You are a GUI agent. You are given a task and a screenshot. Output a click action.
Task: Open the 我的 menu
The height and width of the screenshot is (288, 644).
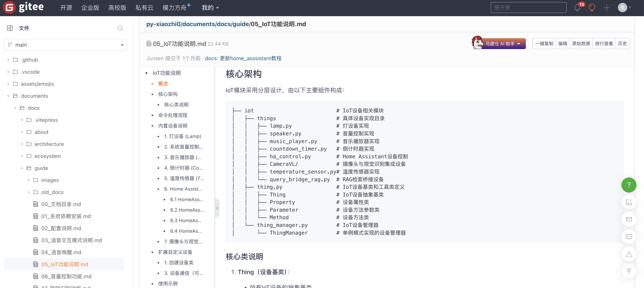point(210,8)
